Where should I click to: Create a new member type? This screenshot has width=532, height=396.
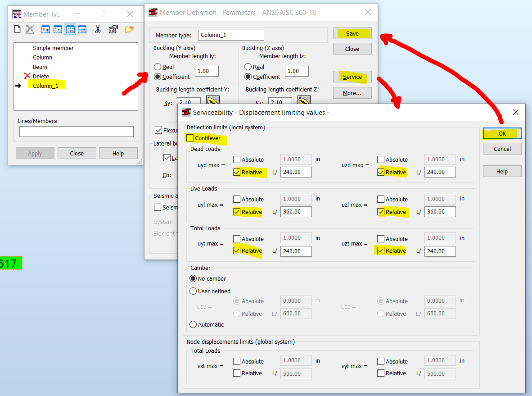click(17, 29)
